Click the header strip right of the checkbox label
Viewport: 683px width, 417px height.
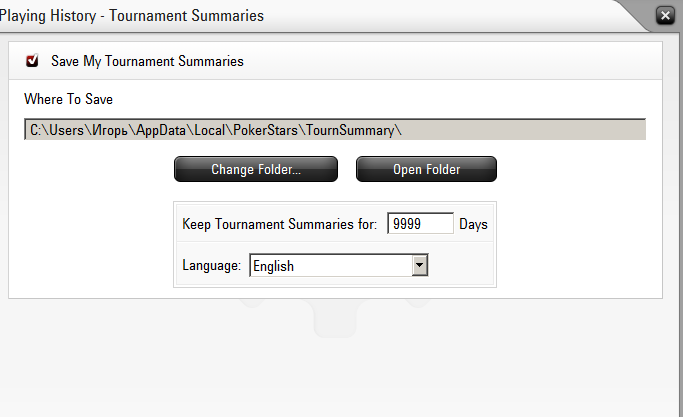(x=450, y=61)
